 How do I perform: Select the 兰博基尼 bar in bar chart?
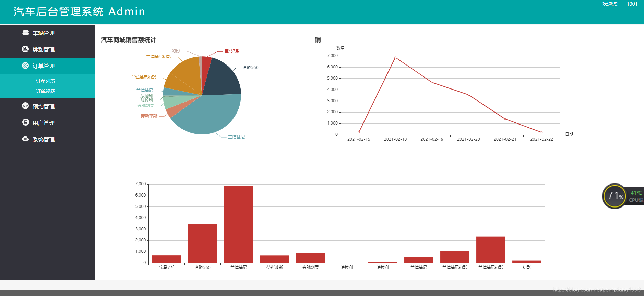click(239, 224)
